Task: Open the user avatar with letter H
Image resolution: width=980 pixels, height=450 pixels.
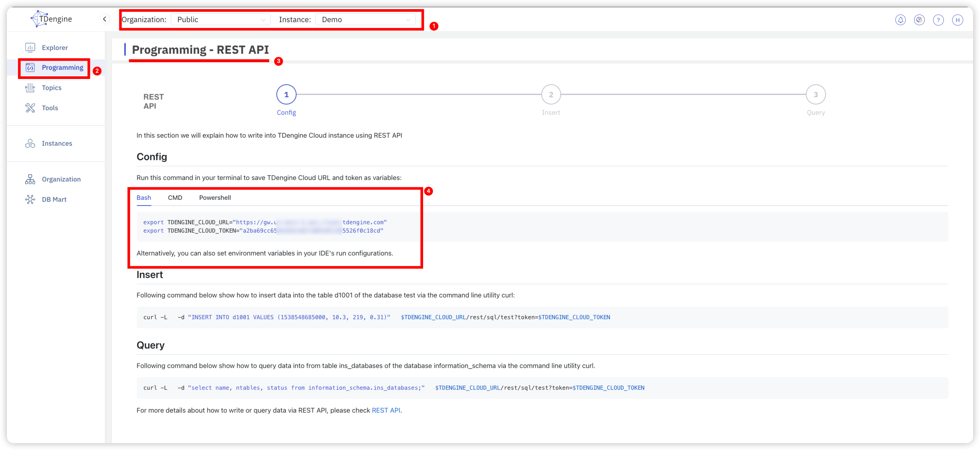Action: [958, 20]
